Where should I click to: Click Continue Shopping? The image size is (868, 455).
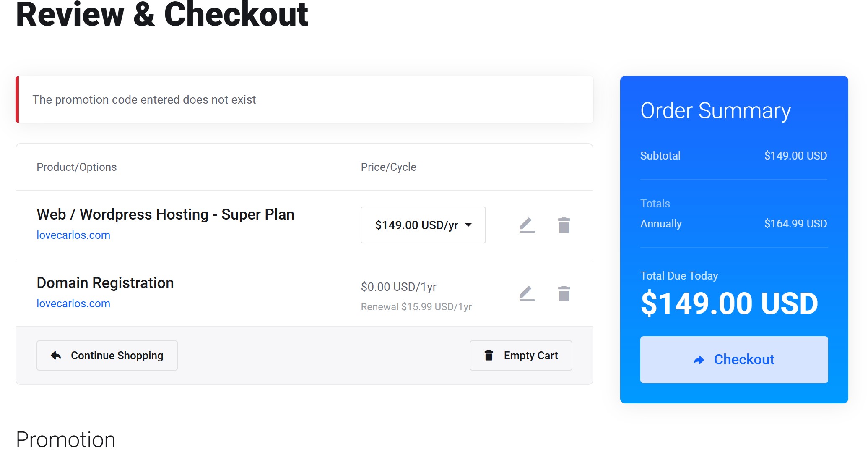click(x=107, y=355)
